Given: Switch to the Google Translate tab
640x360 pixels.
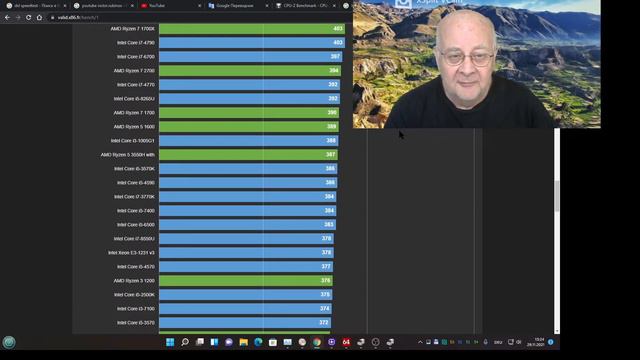Looking at the screenshot, I should [x=236, y=6].
